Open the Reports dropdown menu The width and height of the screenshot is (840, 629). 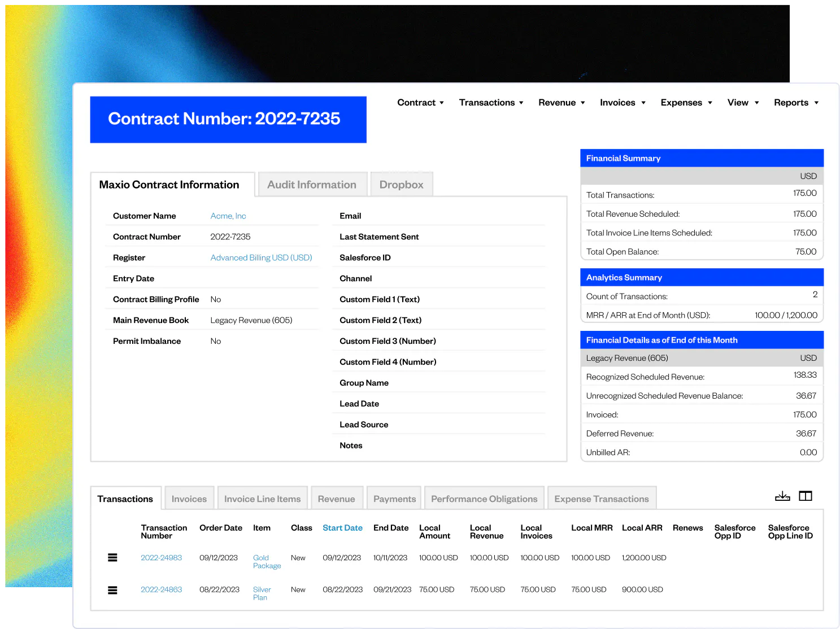[796, 103]
